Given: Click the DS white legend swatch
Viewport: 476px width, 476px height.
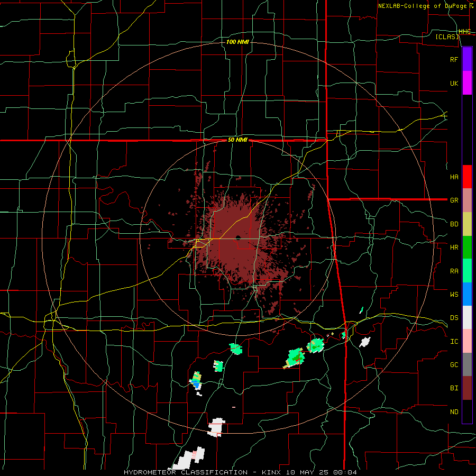Looking at the screenshot, I should (x=467, y=317).
